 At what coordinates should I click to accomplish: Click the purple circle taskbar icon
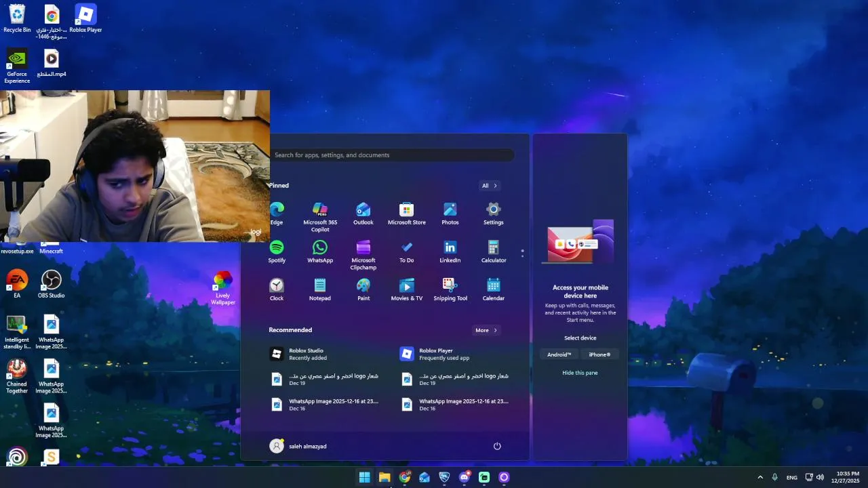click(504, 477)
